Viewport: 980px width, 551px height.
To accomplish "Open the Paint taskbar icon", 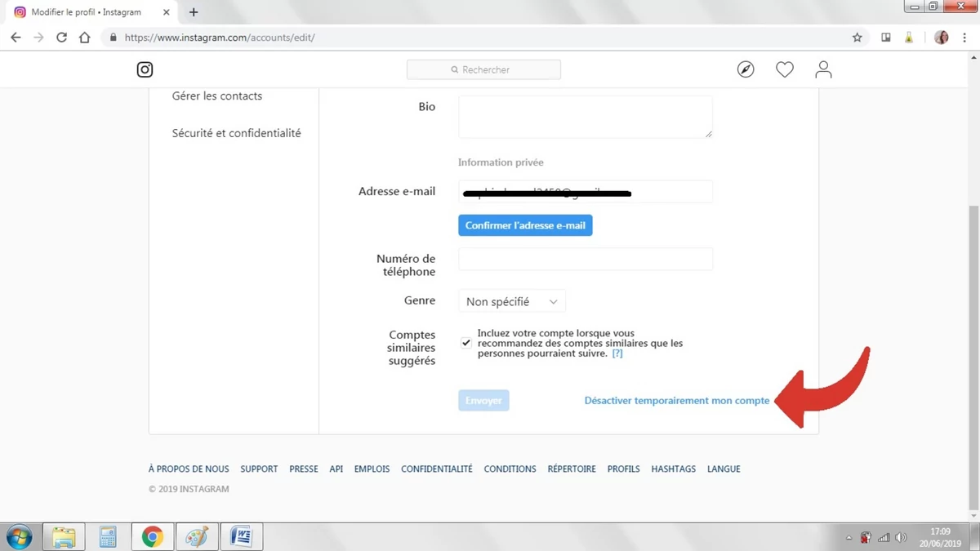I will 197,536.
